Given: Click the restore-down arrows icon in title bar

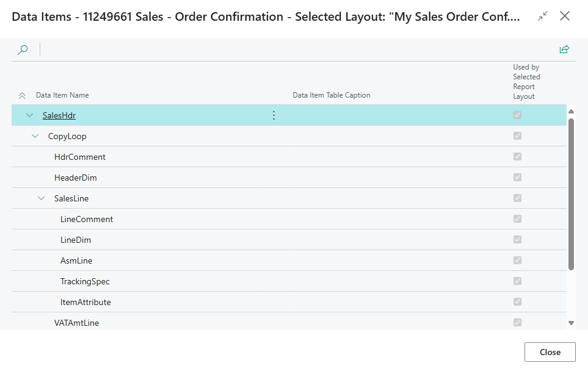Looking at the screenshot, I should coord(543,16).
